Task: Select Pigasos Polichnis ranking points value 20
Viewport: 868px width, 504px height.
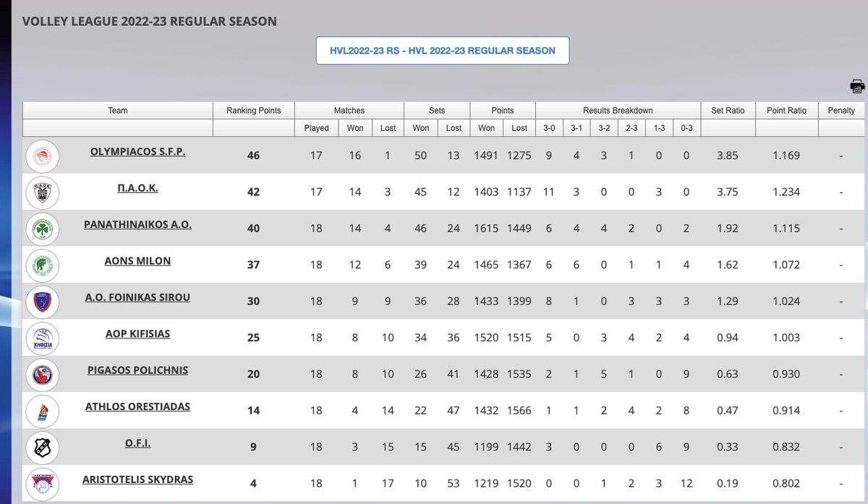Action: pyautogui.click(x=253, y=375)
